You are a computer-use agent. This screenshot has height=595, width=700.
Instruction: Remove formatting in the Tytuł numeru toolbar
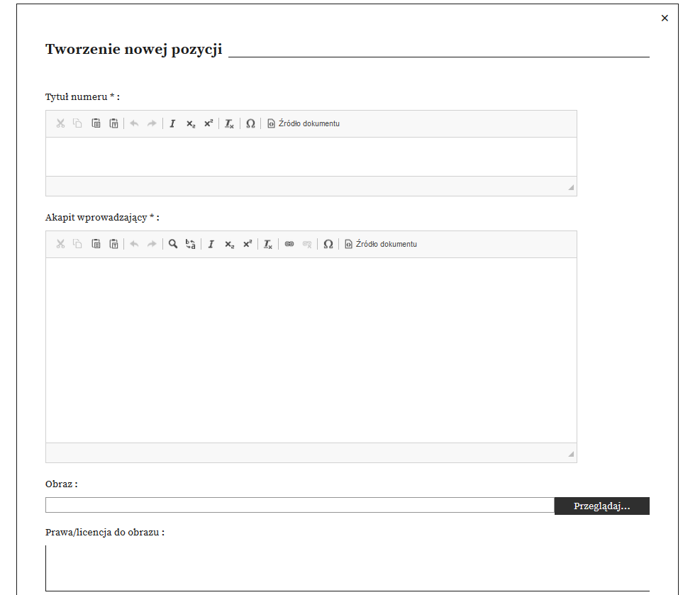229,124
